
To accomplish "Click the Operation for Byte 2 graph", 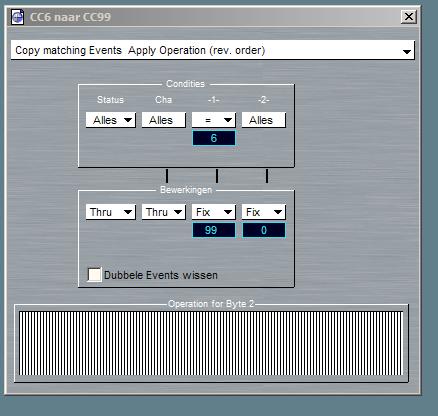I will [x=211, y=343].
